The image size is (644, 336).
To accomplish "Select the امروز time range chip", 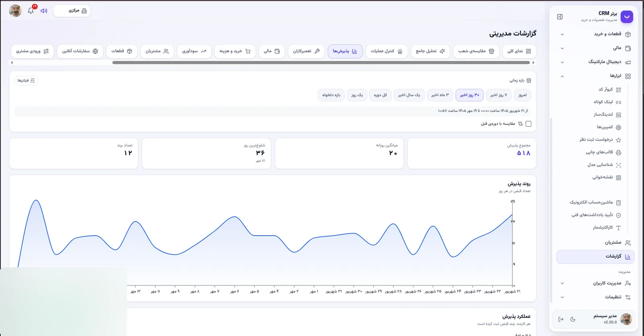I will (522, 95).
